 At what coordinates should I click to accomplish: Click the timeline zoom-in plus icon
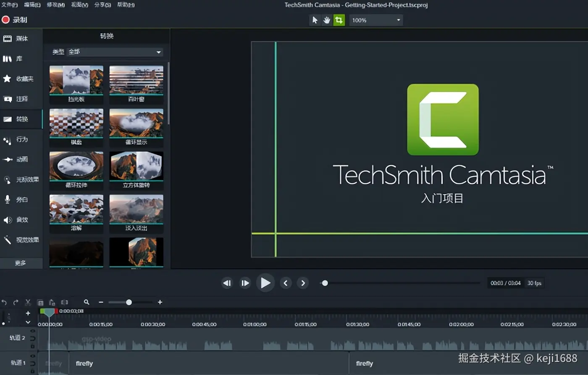pyautogui.click(x=160, y=302)
